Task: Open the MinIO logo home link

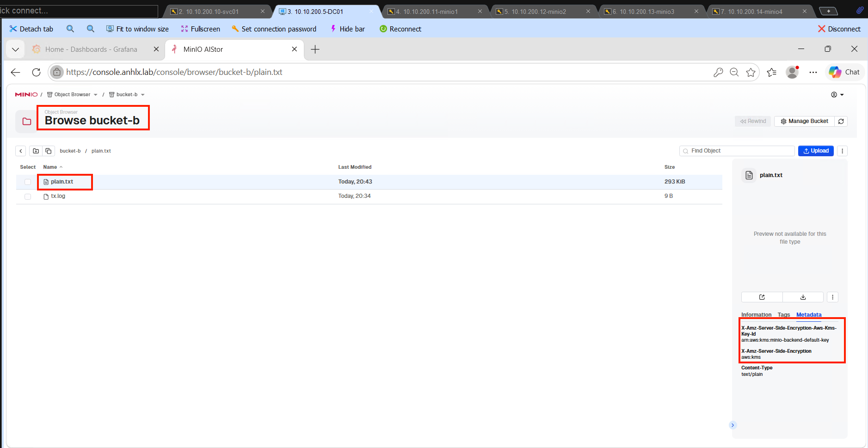Action: [x=26, y=94]
